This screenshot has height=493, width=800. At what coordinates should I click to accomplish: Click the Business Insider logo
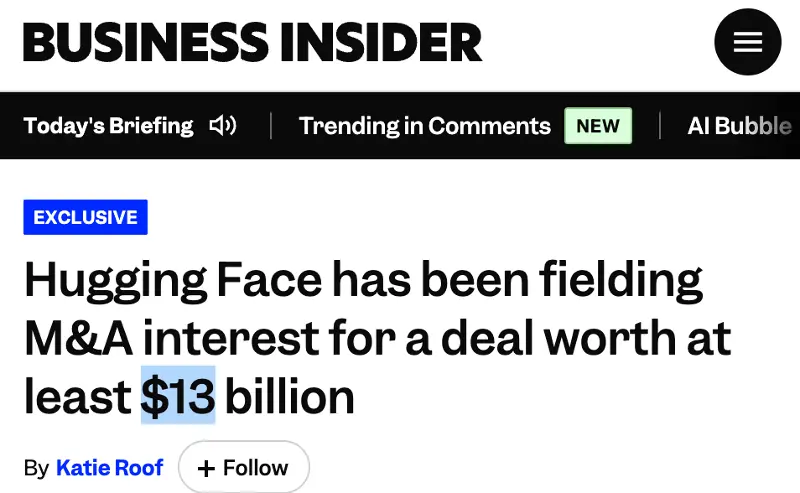[253, 42]
